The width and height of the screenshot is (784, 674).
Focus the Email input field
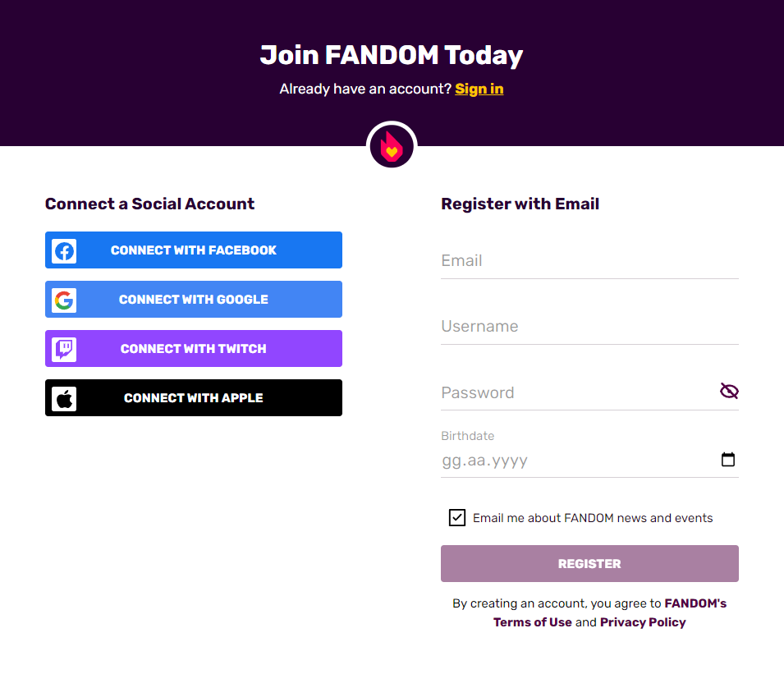[x=589, y=261]
